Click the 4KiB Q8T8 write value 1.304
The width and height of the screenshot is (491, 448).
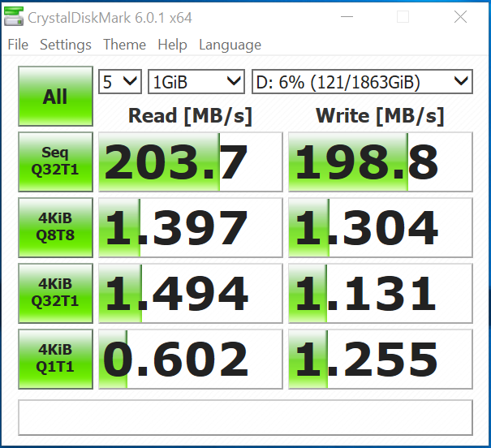pos(381,227)
